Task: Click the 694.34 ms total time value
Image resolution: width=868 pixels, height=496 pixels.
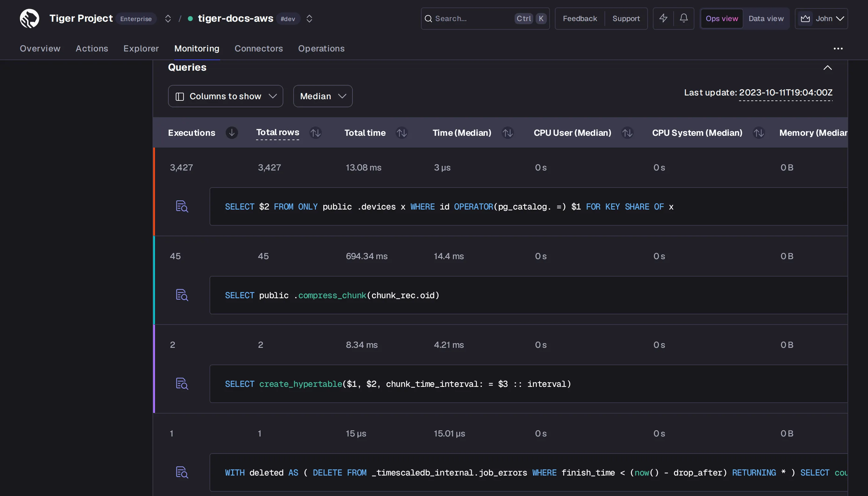Action: 366,256
